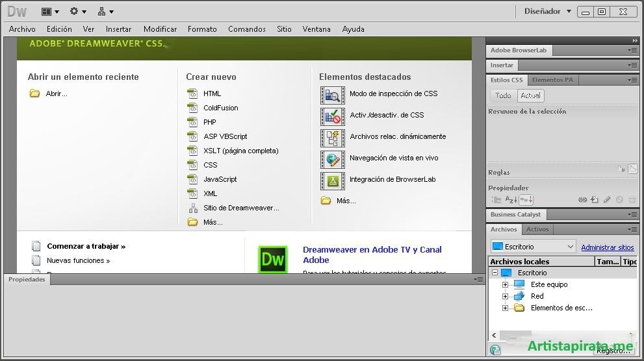Viewport: 644px width, 361px height.
Task: Click the ColdFusion document icon
Action: [192, 108]
